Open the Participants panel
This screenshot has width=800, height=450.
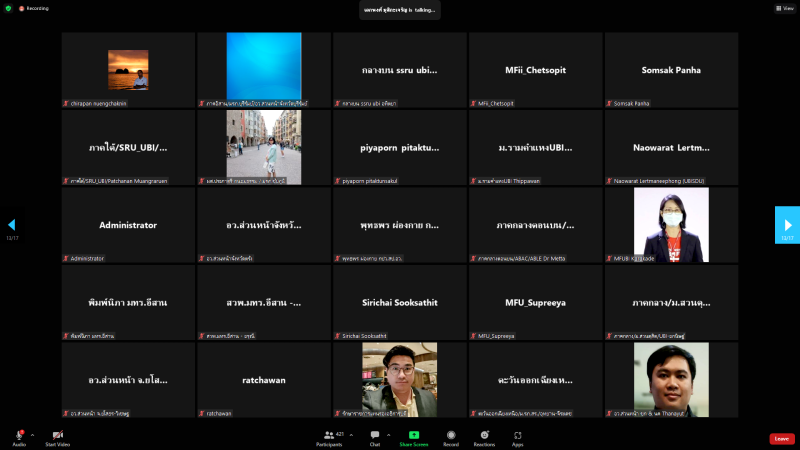(x=328, y=436)
